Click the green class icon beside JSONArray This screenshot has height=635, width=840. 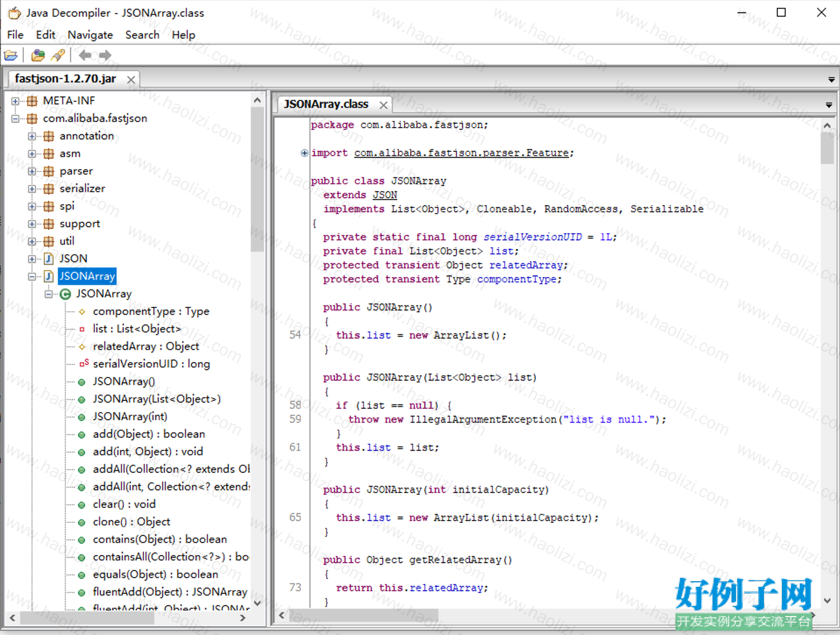coord(65,294)
